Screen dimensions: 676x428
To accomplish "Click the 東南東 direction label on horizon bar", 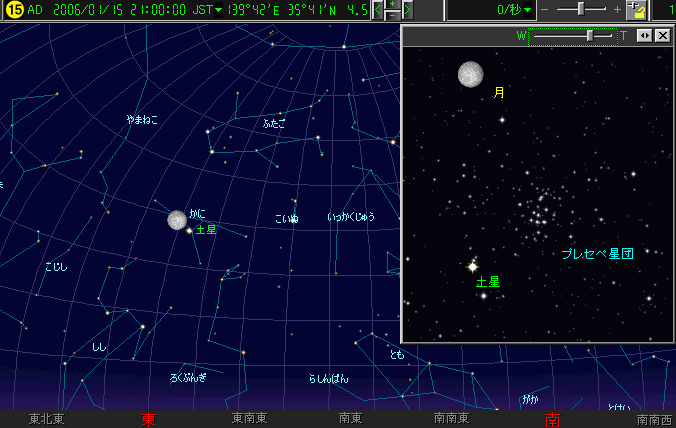I will click(x=249, y=419).
